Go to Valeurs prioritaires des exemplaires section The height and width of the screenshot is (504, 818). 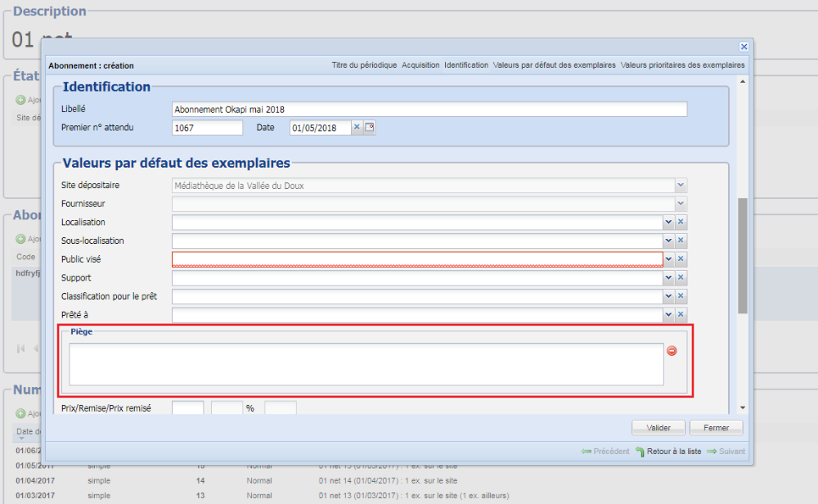point(682,65)
